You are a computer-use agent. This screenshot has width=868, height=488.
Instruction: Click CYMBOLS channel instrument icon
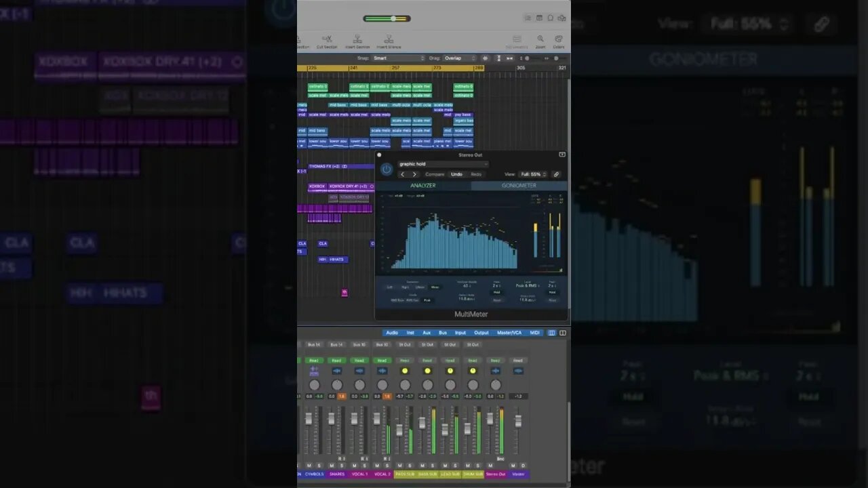314,371
